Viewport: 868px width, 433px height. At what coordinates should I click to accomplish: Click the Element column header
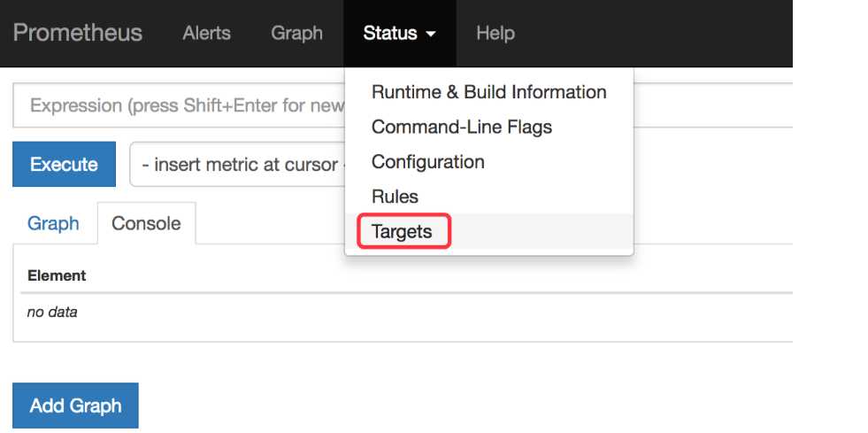point(57,275)
